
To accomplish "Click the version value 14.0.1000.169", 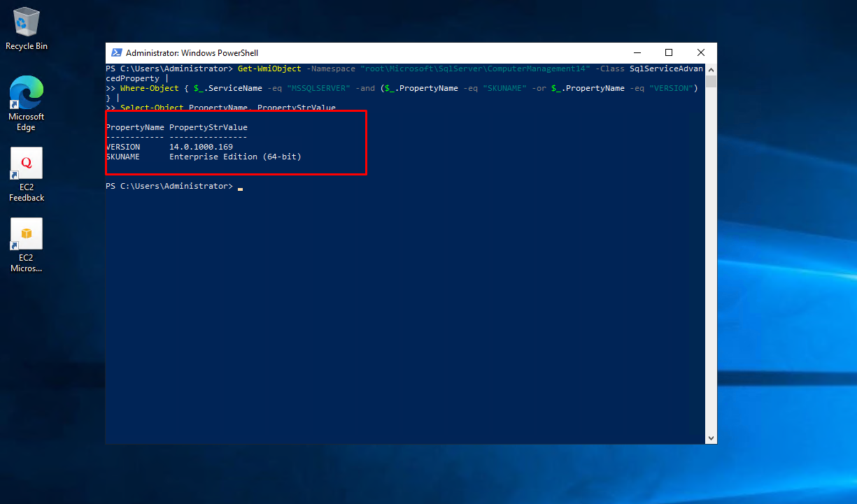I will click(201, 147).
